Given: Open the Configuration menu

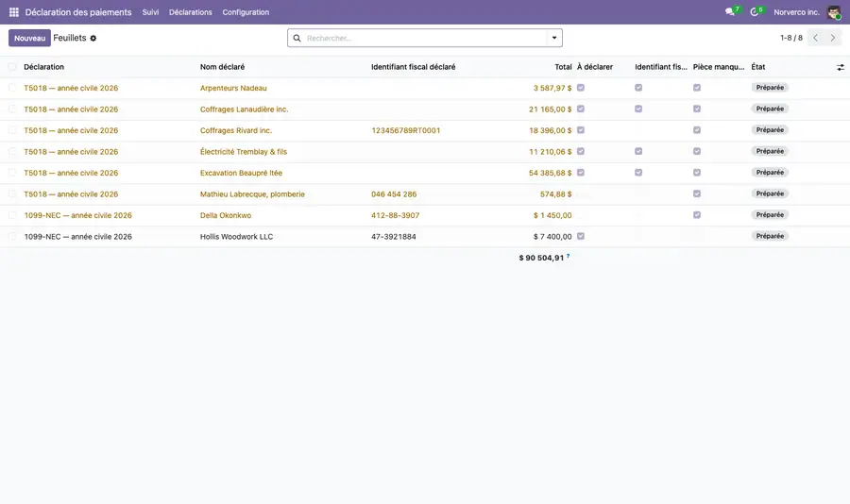Looking at the screenshot, I should pyautogui.click(x=246, y=12).
